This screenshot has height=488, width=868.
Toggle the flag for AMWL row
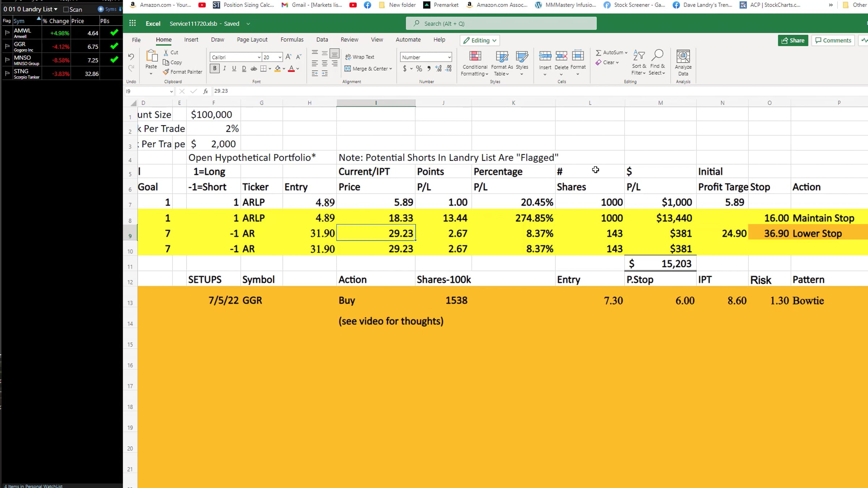click(x=7, y=33)
